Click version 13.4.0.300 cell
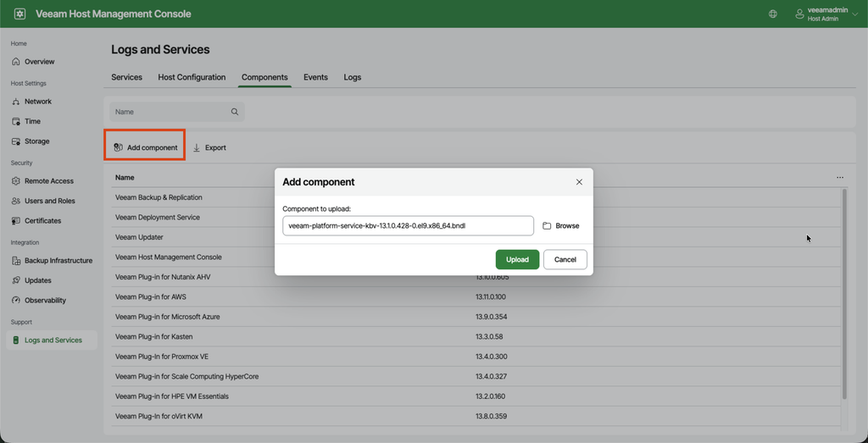This screenshot has height=443, width=868. pyautogui.click(x=491, y=357)
